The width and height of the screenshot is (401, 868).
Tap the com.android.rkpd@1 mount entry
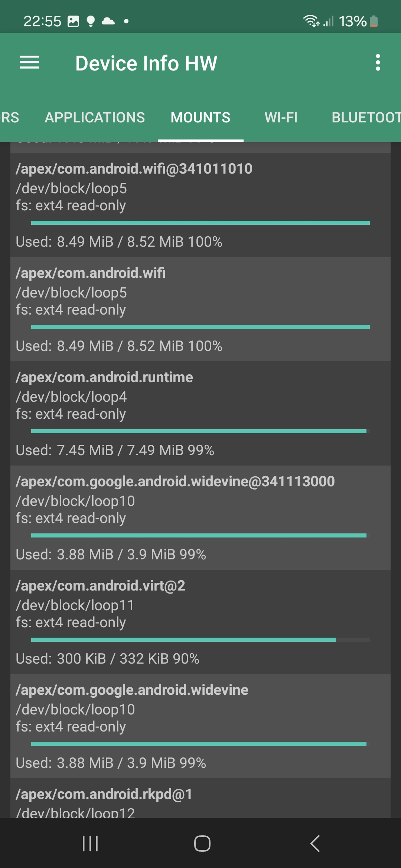200,801
